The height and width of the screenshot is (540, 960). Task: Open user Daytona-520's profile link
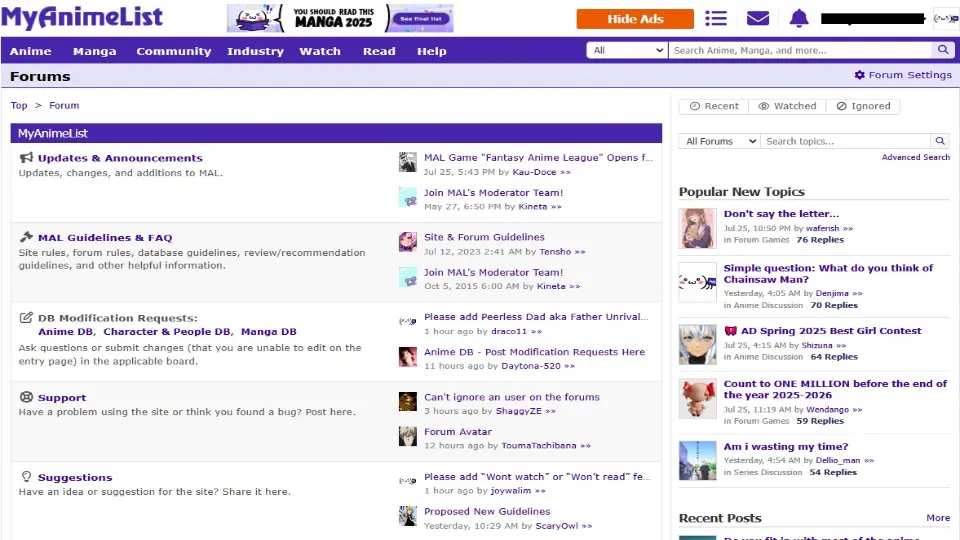pyautogui.click(x=531, y=366)
